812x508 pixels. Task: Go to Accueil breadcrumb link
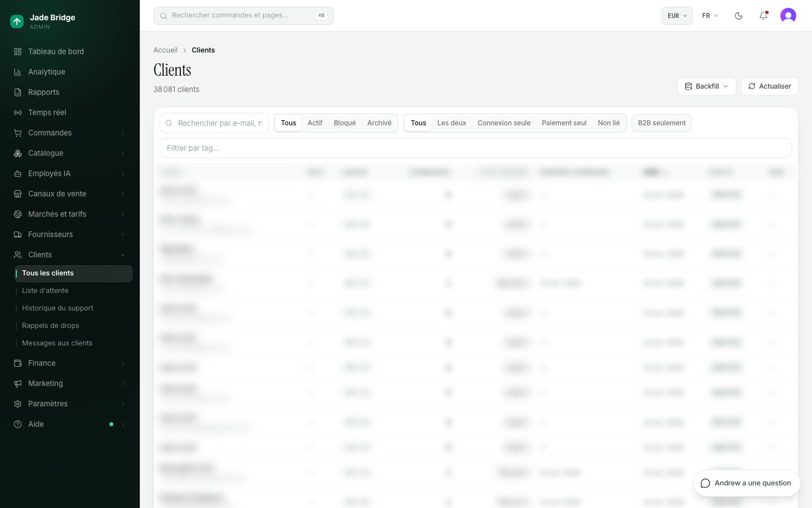point(165,50)
